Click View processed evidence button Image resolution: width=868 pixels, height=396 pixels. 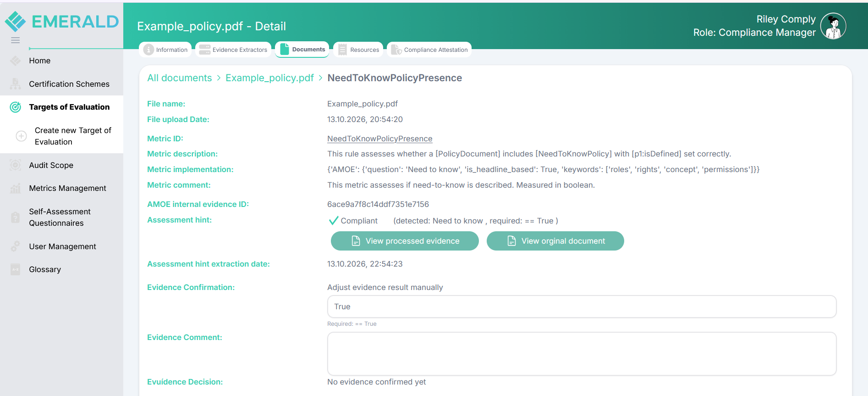[x=405, y=241]
